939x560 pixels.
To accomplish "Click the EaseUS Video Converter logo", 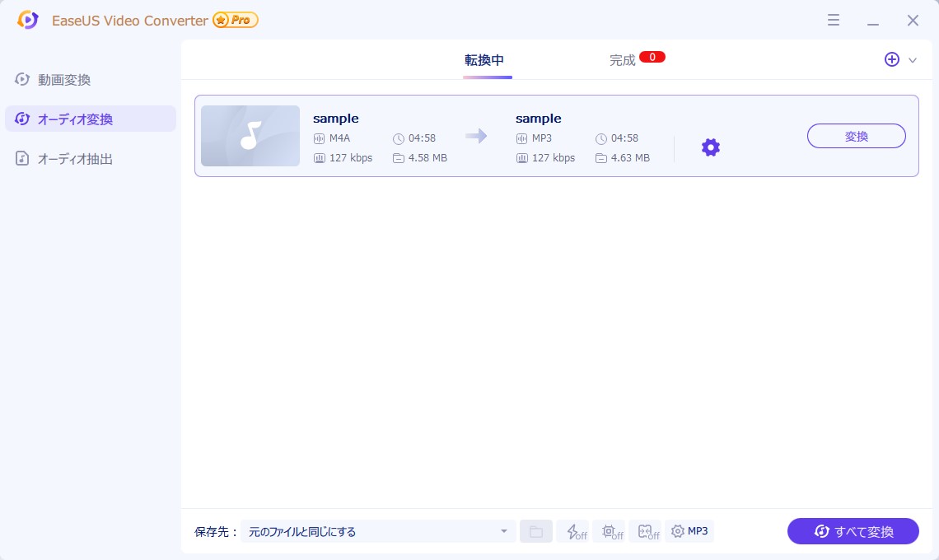I will [x=28, y=20].
